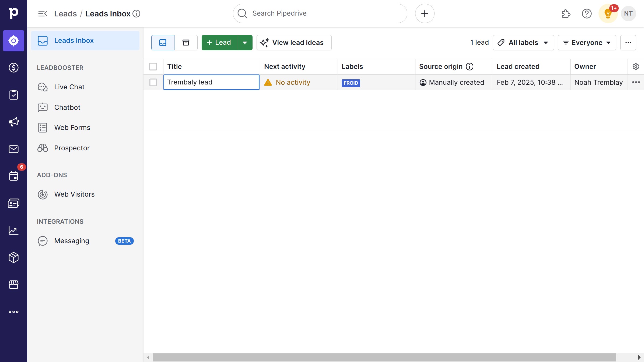Open Campaigns megaphone icon in sidebar
The height and width of the screenshot is (362, 644).
tap(13, 122)
